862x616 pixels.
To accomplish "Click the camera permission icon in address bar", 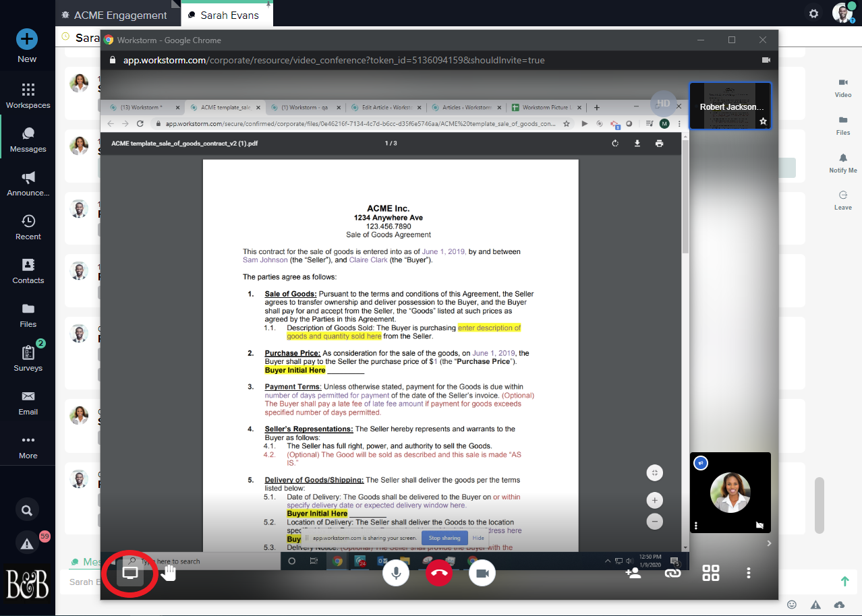I will 766,60.
